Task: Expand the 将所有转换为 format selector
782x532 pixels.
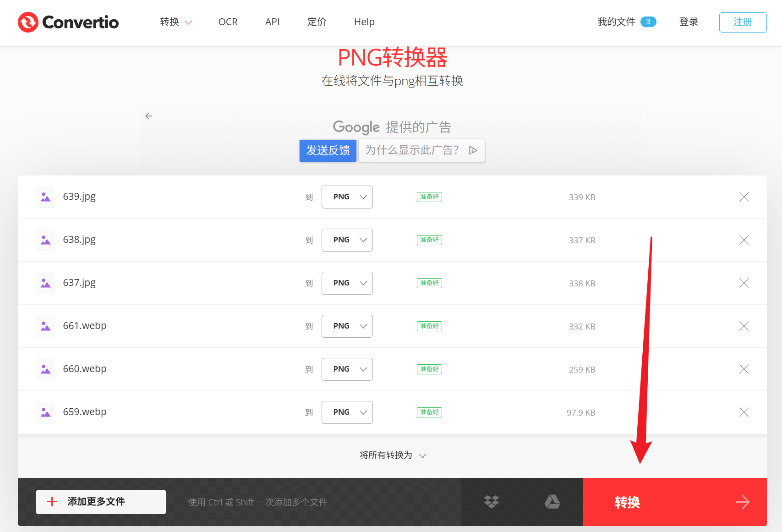Action: pyautogui.click(x=393, y=455)
